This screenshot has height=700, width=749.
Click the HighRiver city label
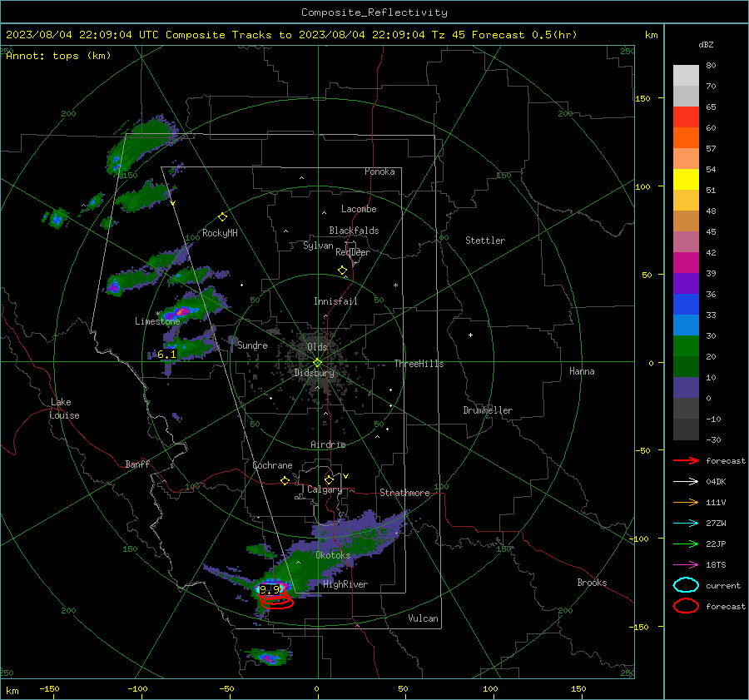point(345,584)
